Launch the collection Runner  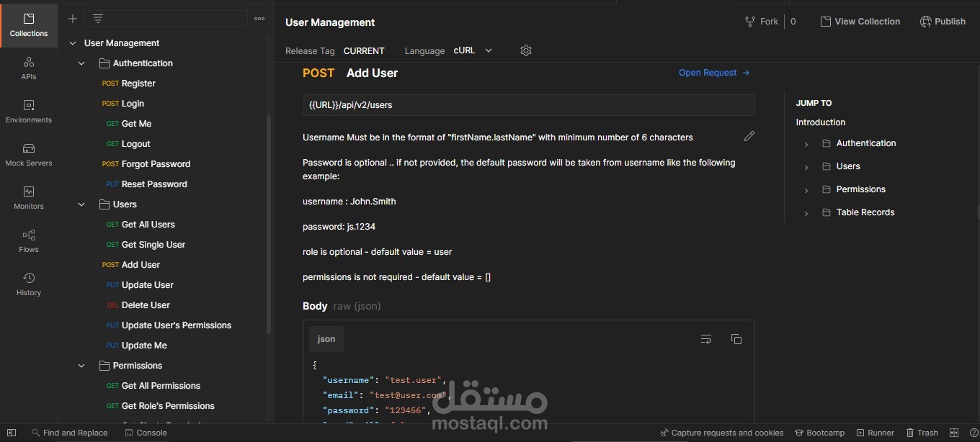coord(876,433)
